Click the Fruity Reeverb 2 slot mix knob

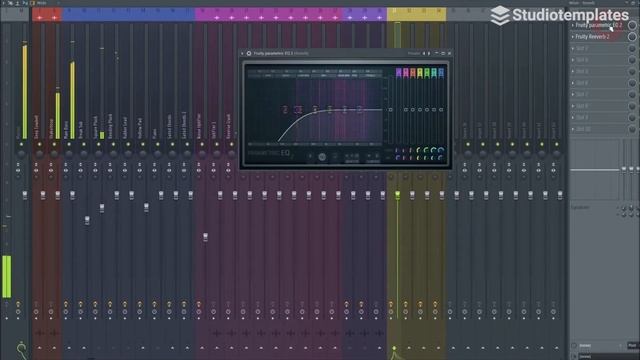point(632,37)
